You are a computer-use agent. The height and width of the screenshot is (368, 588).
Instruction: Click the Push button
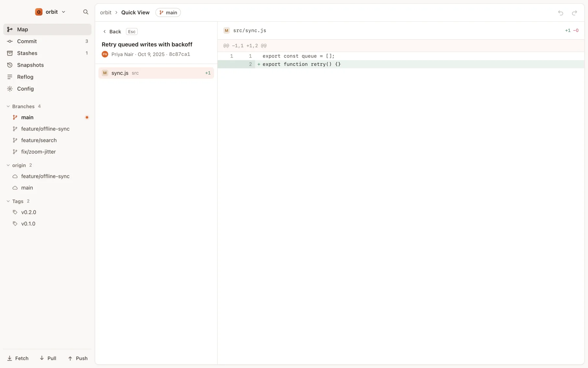point(78,358)
